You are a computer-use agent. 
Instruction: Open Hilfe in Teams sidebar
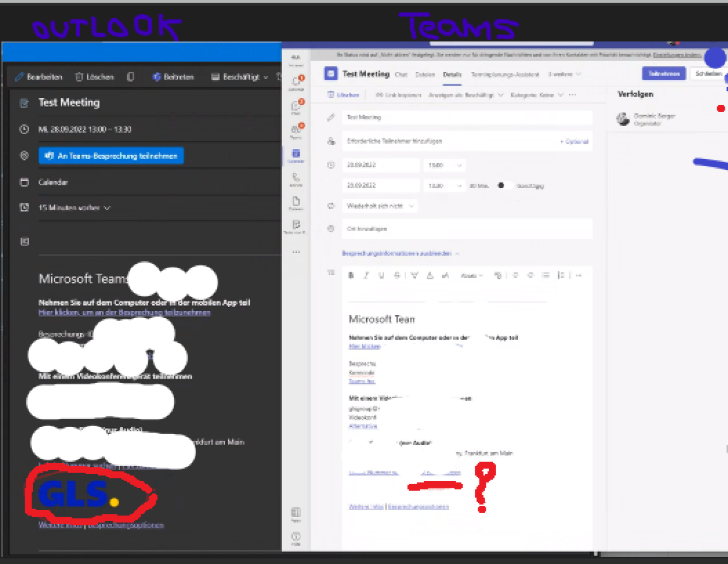(296, 539)
